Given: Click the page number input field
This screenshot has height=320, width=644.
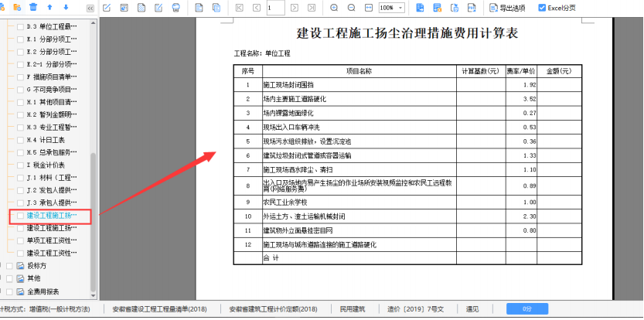Looking at the screenshot, I should coord(275,8).
